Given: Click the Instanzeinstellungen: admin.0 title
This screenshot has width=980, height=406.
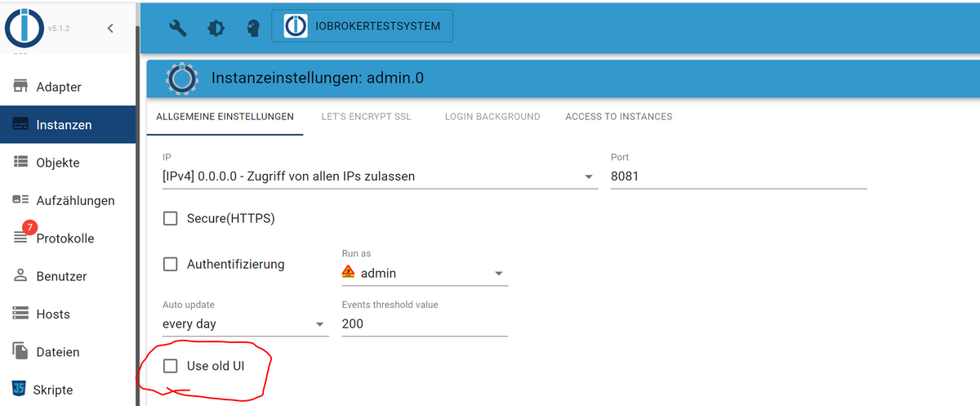Looking at the screenshot, I should click(318, 78).
